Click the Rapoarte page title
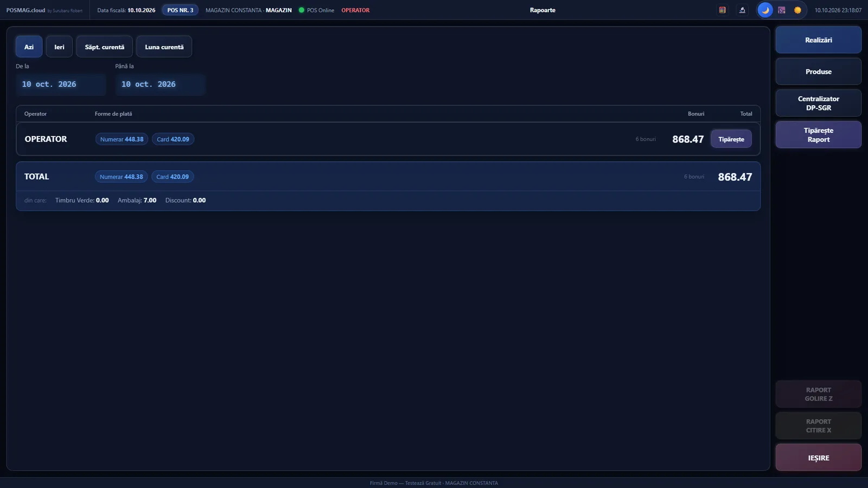Viewport: 868px width, 488px height. (542, 10)
